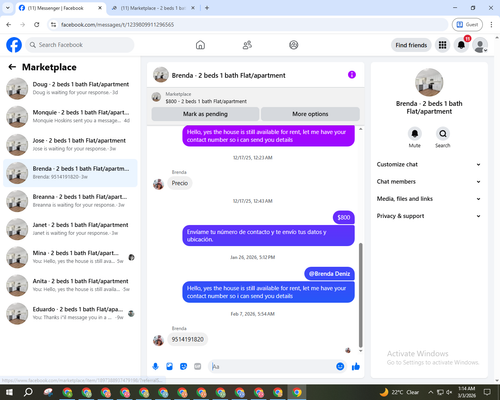The height and width of the screenshot is (400, 500).
Task: Open Windows taskbar search
Action: [28, 392]
